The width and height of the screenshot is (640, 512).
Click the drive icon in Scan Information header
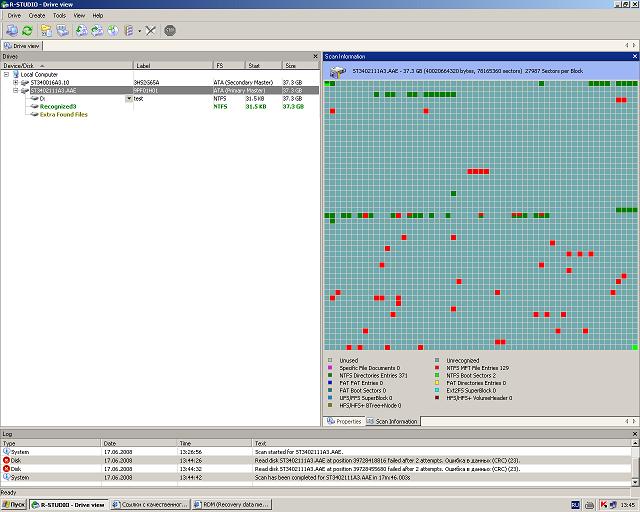[x=338, y=72]
